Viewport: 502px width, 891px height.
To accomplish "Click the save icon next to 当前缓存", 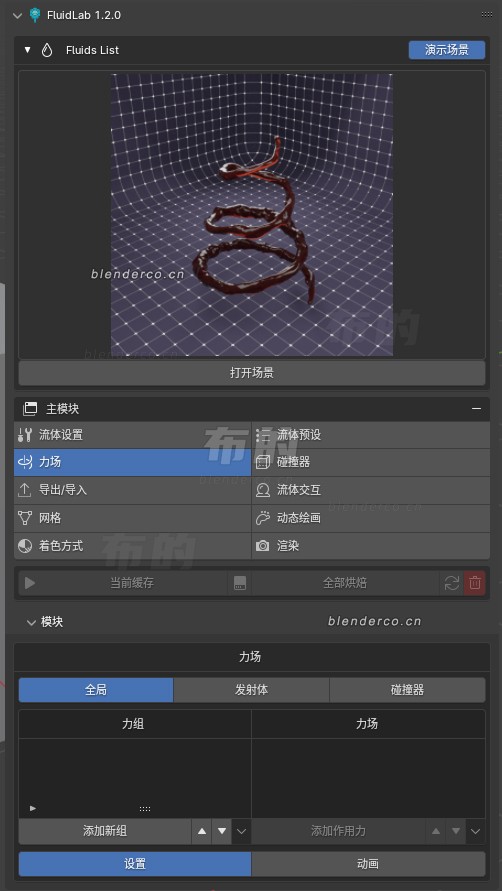I will [x=240, y=583].
